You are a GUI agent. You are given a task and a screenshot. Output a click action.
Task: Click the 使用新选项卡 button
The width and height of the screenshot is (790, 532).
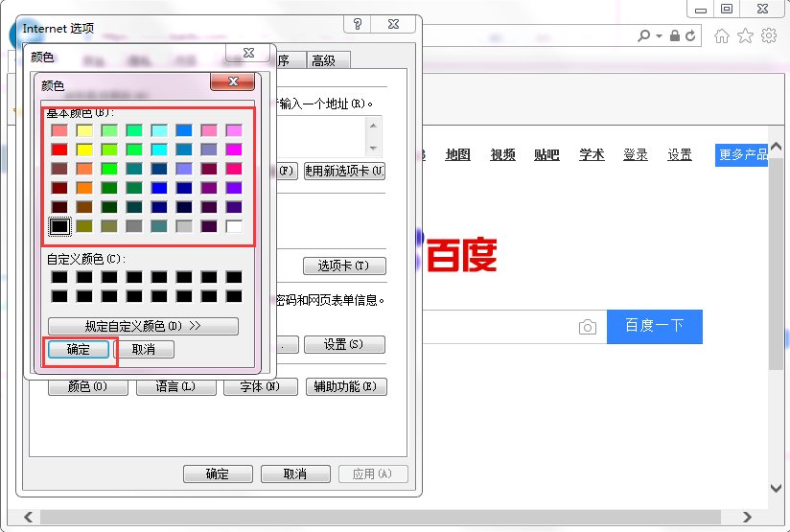344,171
